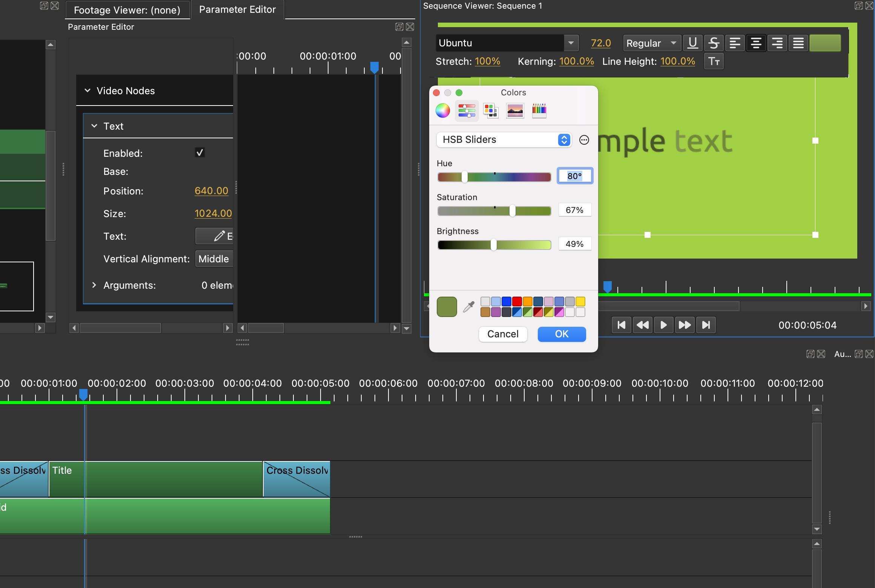This screenshot has width=875, height=588.
Task: Click the play button in Sequence Viewer
Action: coord(663,325)
